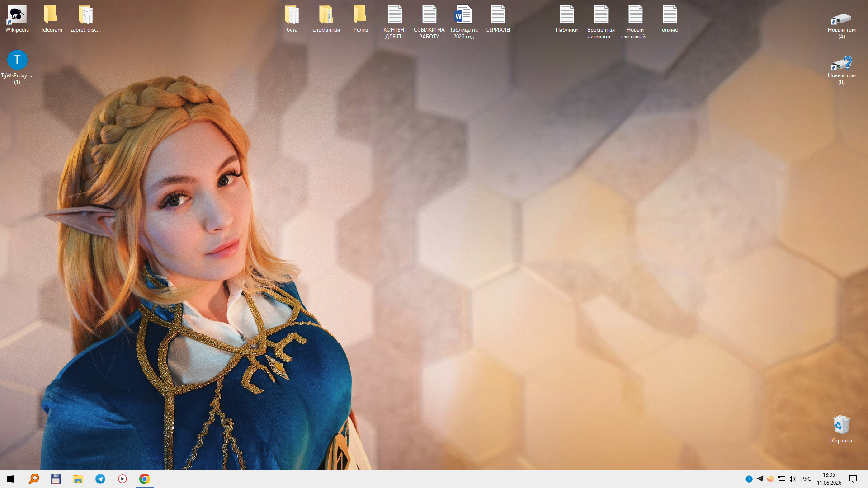Open File Explorer from the taskbar
This screenshot has width=868, height=488.
point(78,479)
